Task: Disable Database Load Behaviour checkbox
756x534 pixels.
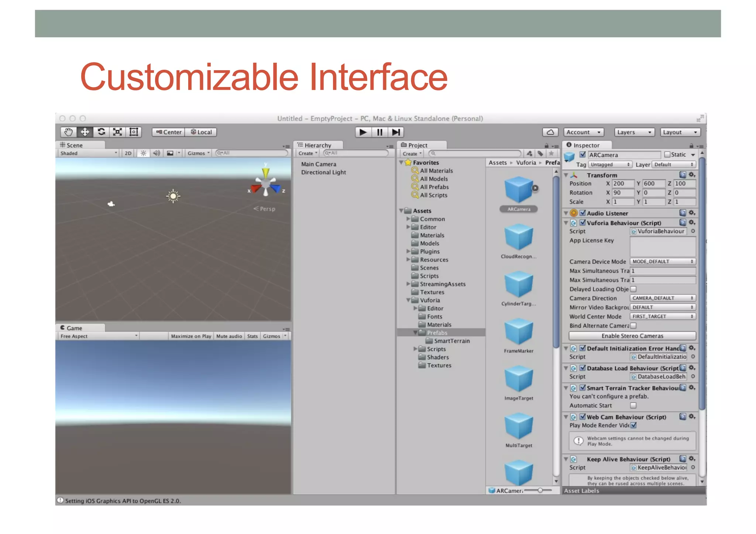Action: pyautogui.click(x=583, y=368)
